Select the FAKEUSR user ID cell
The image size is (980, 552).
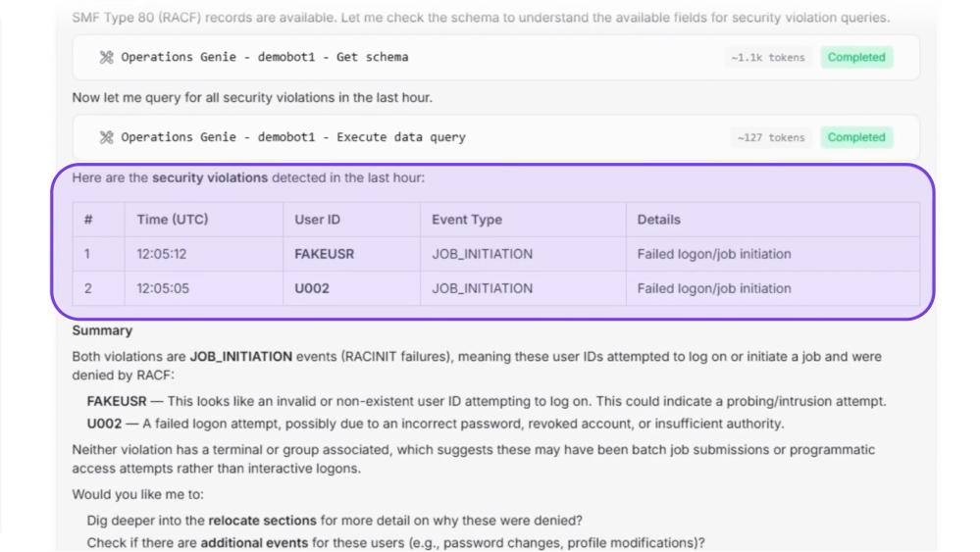click(351, 254)
